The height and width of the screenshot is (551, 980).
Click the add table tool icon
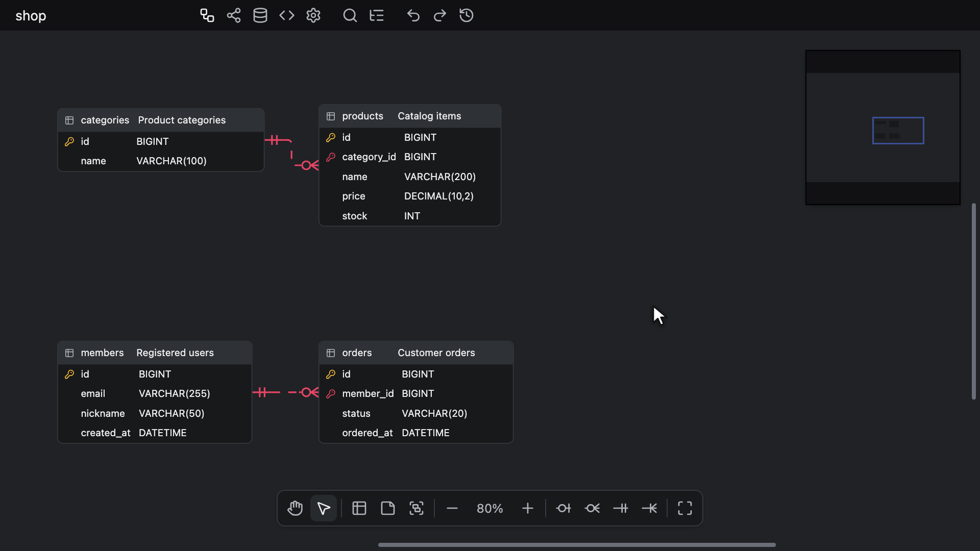click(x=359, y=508)
